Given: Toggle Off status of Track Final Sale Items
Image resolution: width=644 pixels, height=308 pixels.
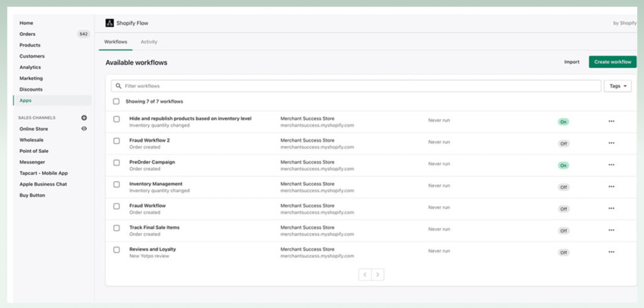Looking at the screenshot, I should point(563,231).
